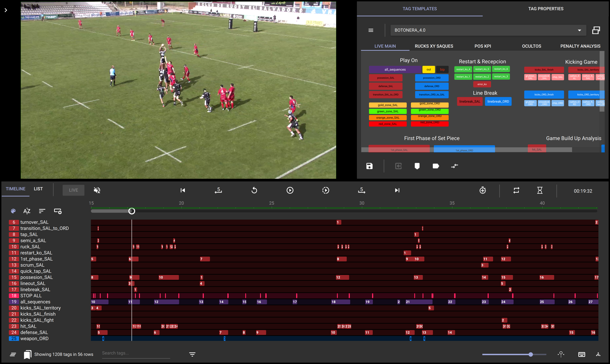Click the save template floppy disk icon
The image size is (610, 364).
click(x=369, y=166)
